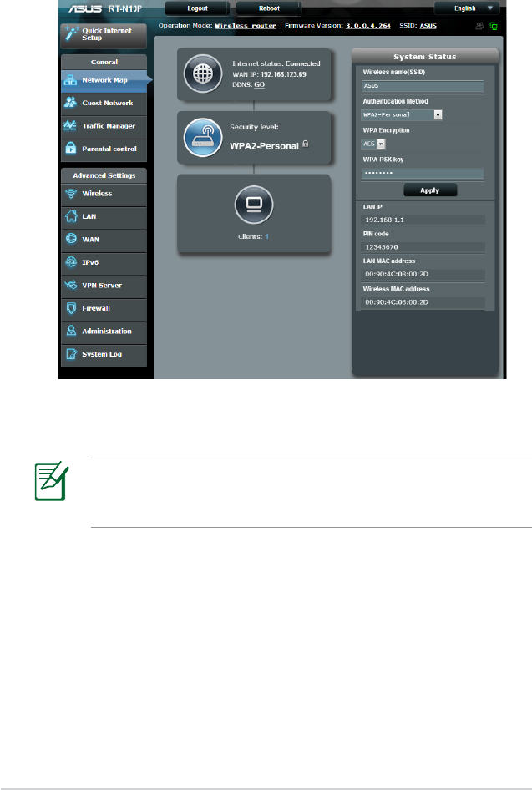The image size is (532, 790).
Task: Click the Network Map sidebar icon
Action: [70, 80]
